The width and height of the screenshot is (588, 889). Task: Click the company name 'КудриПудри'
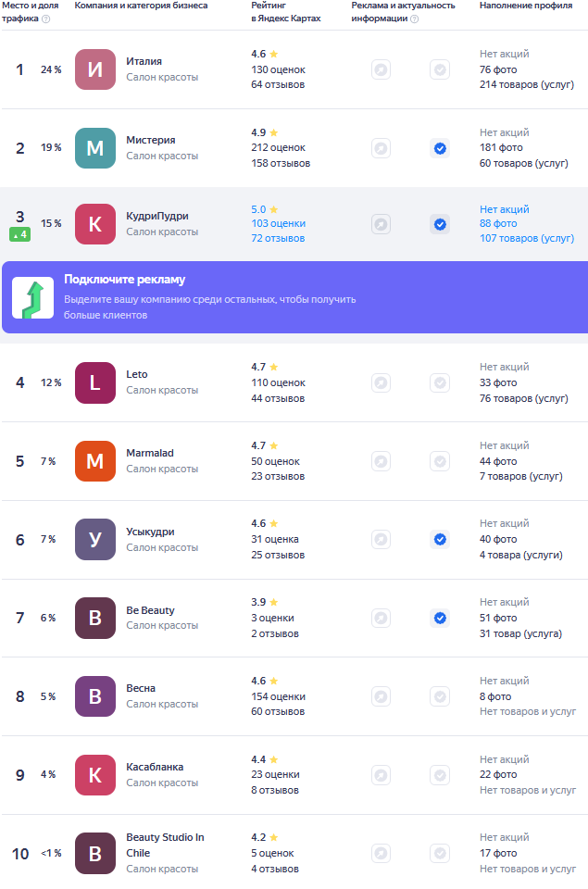pyautogui.click(x=157, y=216)
